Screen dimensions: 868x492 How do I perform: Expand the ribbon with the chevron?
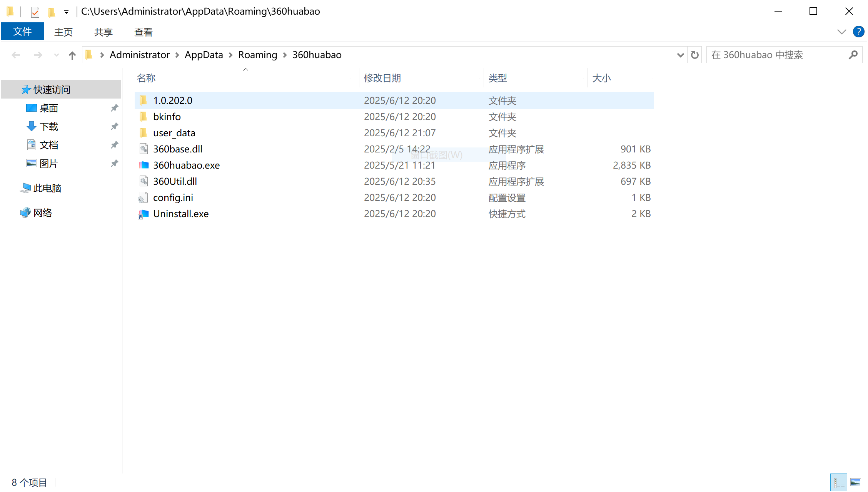841,32
